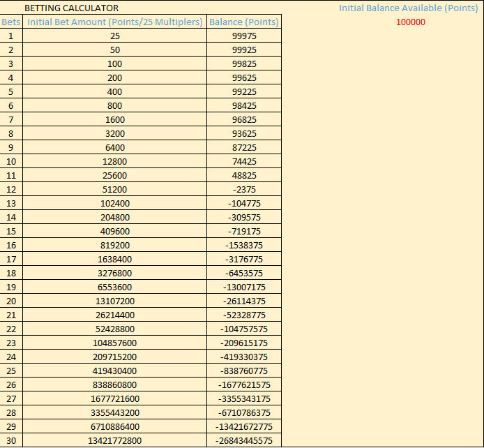
Task: Click the Balance (Points) column header
Action: [x=244, y=22]
